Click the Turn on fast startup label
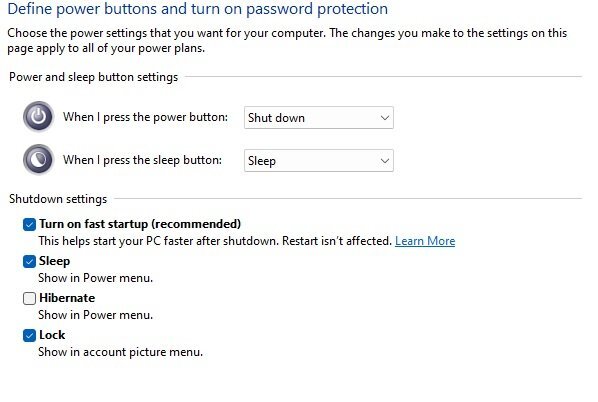 click(140, 224)
